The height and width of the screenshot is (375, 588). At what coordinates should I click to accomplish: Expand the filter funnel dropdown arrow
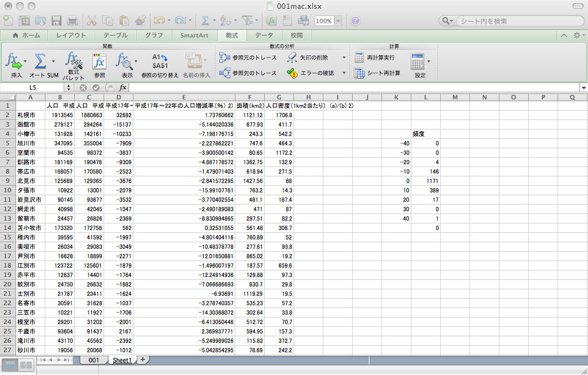coord(256,20)
